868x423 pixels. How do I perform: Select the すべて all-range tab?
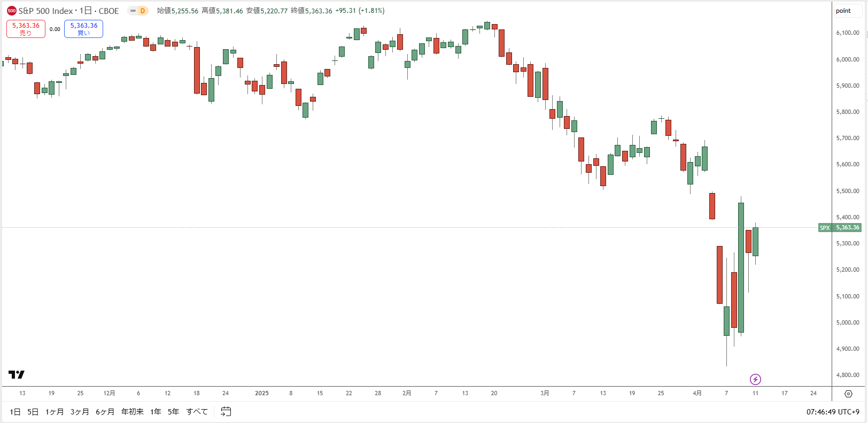[197, 412]
